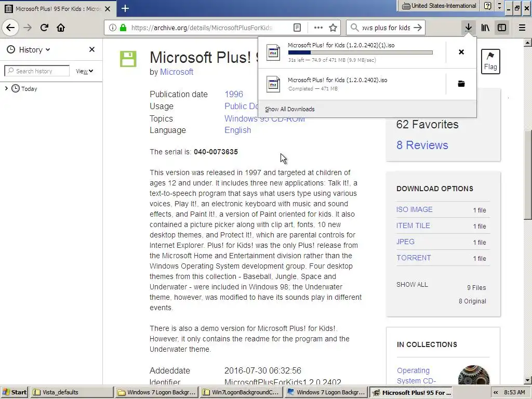Bookmark this page with the star
The image size is (532, 399).
[333, 28]
